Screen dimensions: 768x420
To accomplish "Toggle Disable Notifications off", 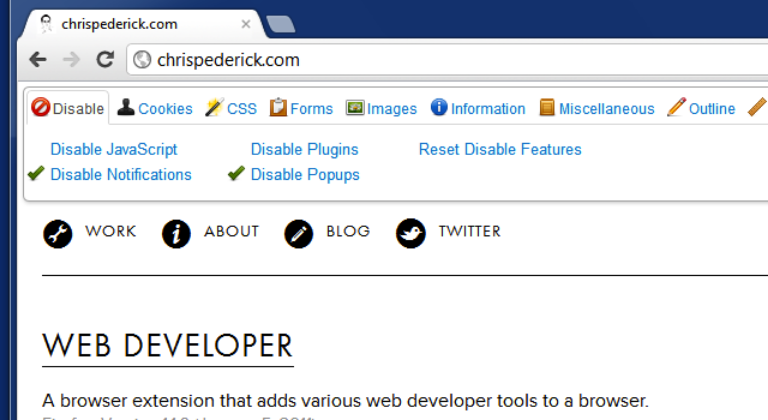I will pyautogui.click(x=121, y=174).
